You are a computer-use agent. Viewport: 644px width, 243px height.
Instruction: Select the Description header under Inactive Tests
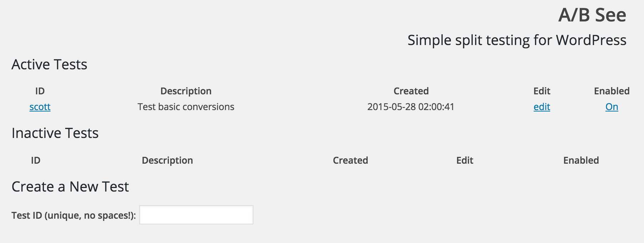click(x=167, y=160)
